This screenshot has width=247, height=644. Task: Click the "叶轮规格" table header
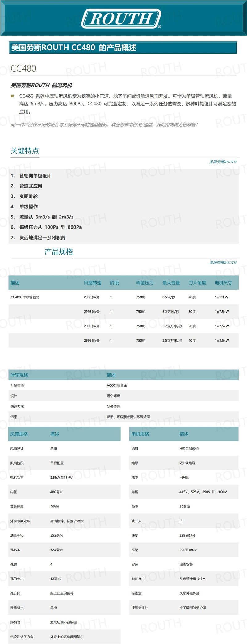click(x=19, y=375)
